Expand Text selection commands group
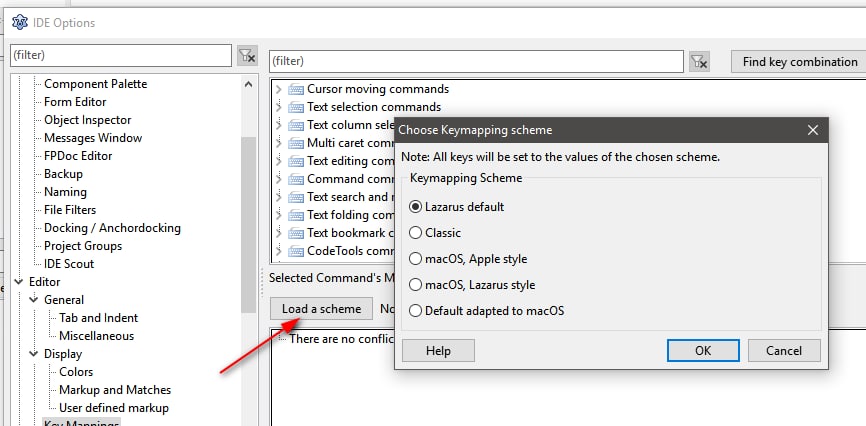 coord(279,107)
